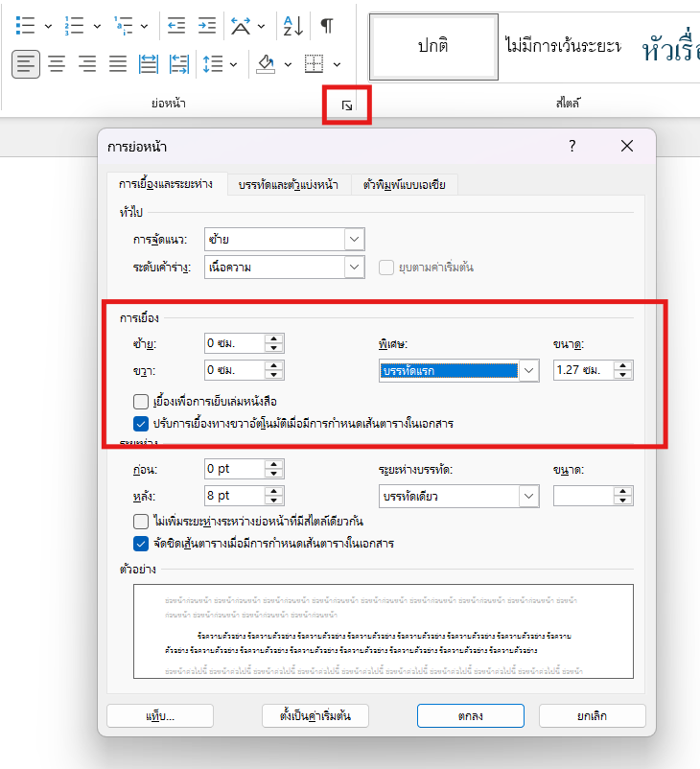Click the แท็บ... button
The image size is (700, 769).
160,716
